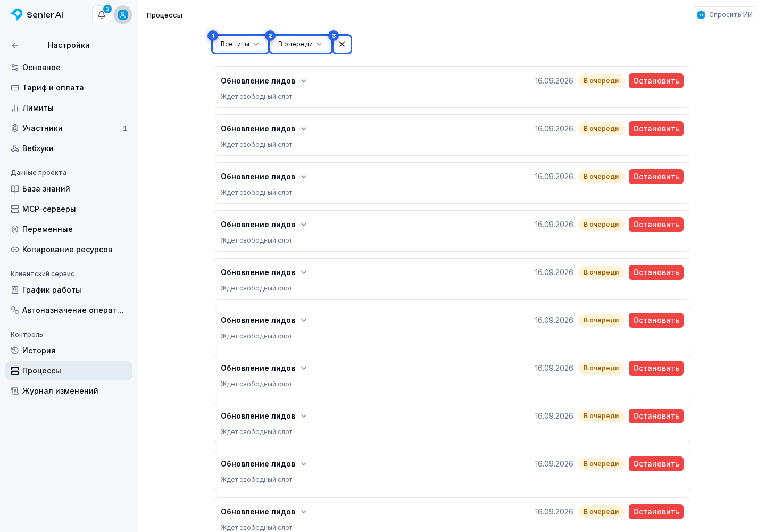Screen dimensions: 766x532
Task: Stop the fifth process with Остановить
Action: (x=656, y=272)
